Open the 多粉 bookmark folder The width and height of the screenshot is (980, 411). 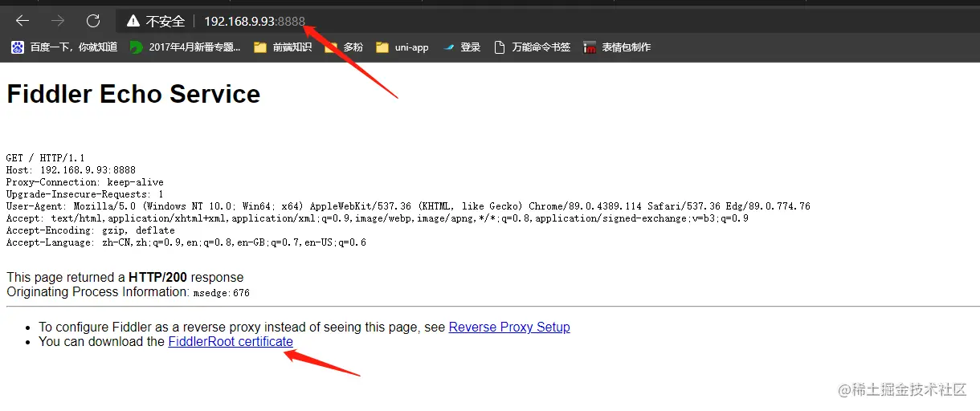pyautogui.click(x=344, y=47)
